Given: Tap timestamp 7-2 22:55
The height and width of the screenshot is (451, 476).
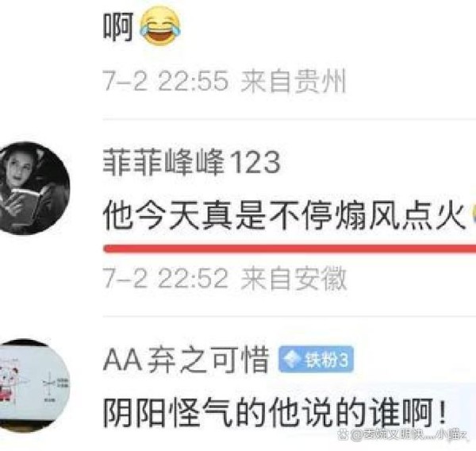Looking at the screenshot, I should pos(166,81).
